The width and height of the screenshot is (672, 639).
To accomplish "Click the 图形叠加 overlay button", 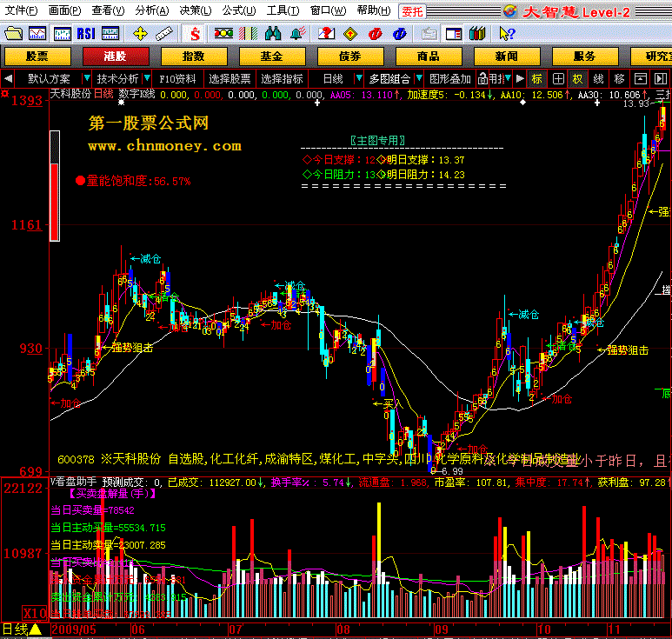I will pyautogui.click(x=450, y=79).
